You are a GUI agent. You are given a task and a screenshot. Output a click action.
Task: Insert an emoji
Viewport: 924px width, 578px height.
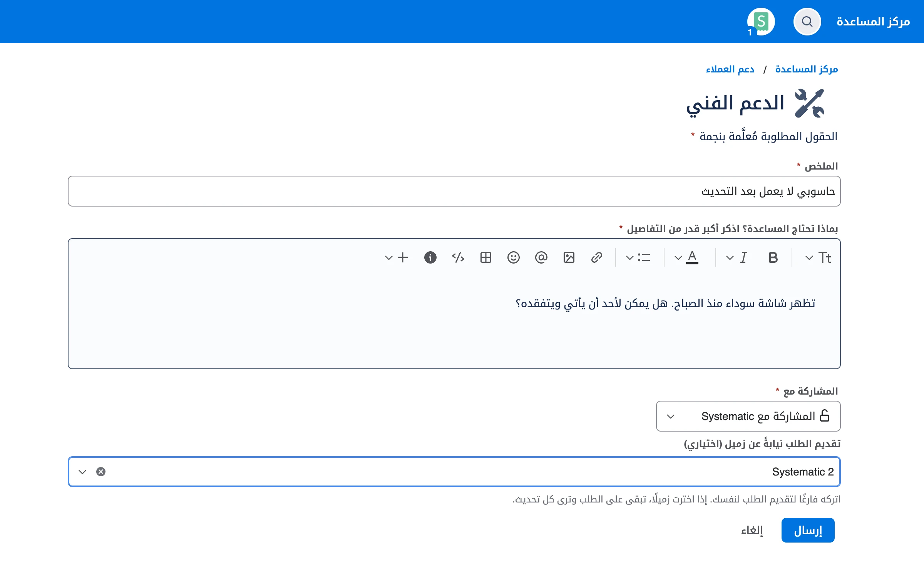513,257
